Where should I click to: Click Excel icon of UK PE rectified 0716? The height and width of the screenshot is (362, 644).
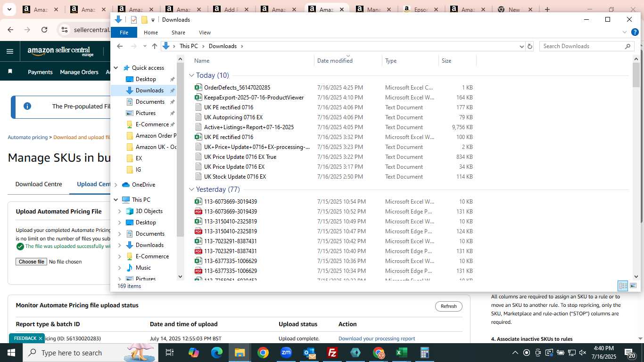[x=198, y=137]
